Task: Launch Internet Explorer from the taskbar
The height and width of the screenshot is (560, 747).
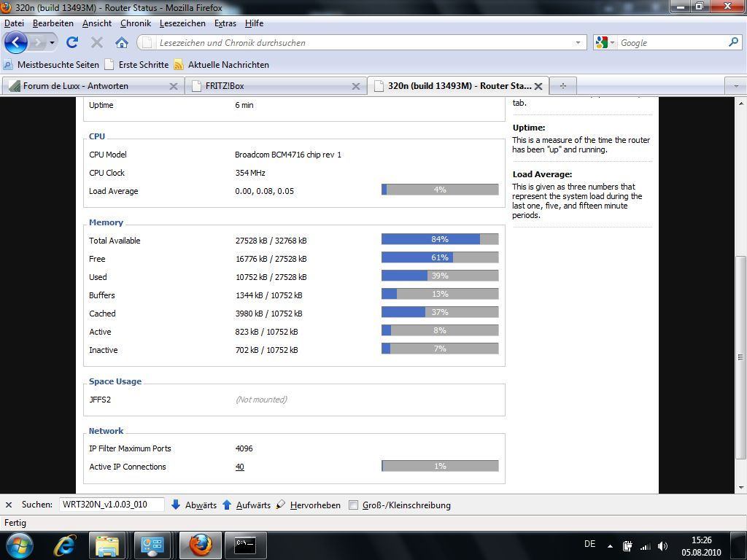Action: 64,545
